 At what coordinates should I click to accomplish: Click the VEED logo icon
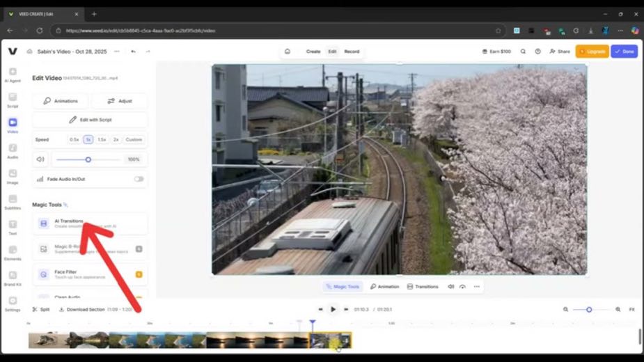[x=13, y=52]
